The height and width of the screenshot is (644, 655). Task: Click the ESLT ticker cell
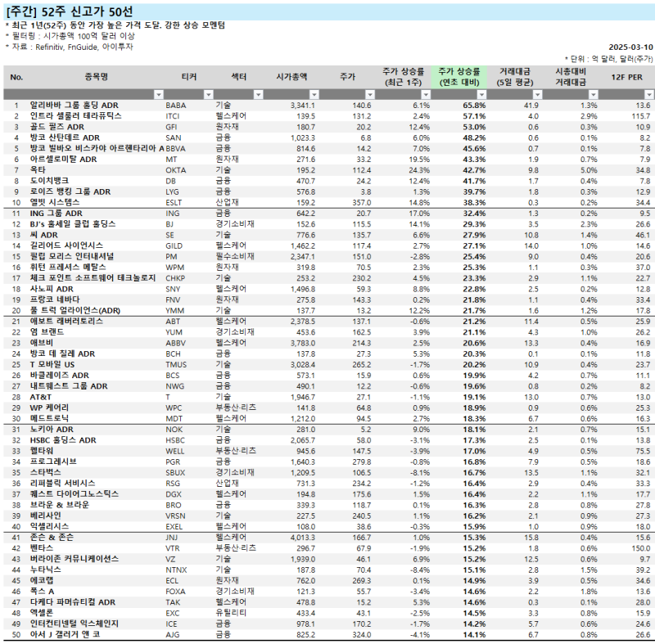pos(174,203)
